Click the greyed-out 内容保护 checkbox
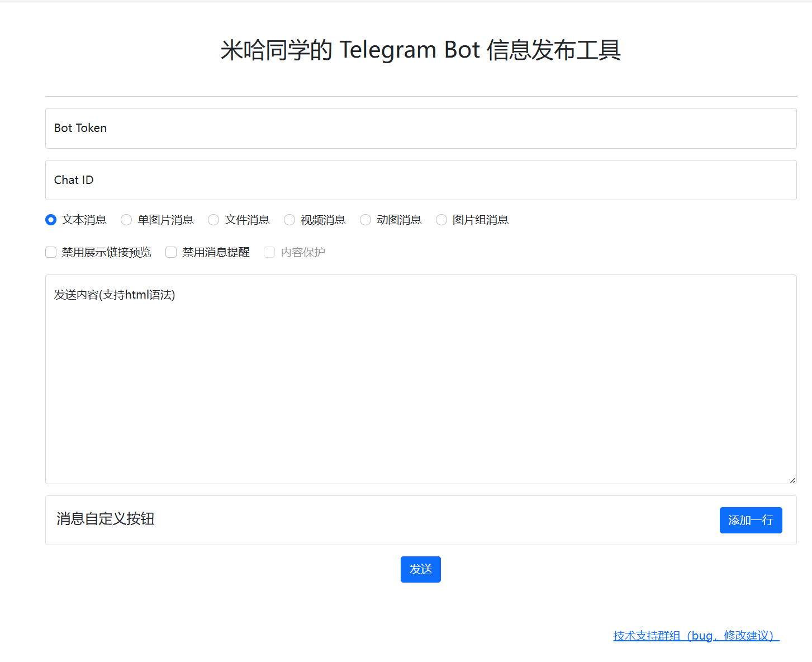This screenshot has height=662, width=812. (x=269, y=252)
